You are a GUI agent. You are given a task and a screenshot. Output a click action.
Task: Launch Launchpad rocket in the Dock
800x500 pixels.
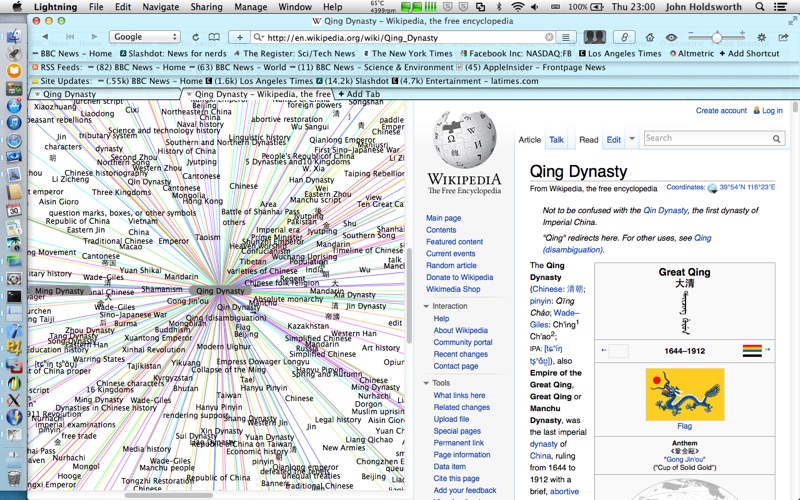coord(14,53)
